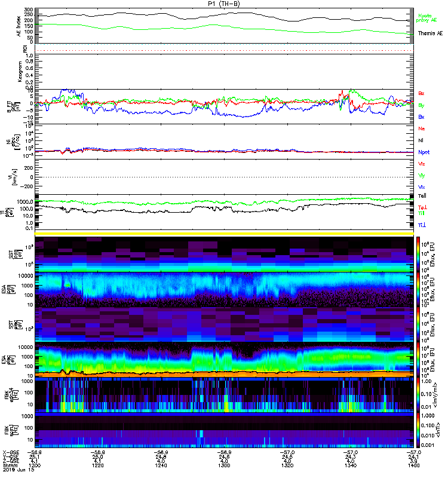Screen dimensions: 448x478
Task: Select the blue Npot legend entry
Action: (x=424, y=152)
